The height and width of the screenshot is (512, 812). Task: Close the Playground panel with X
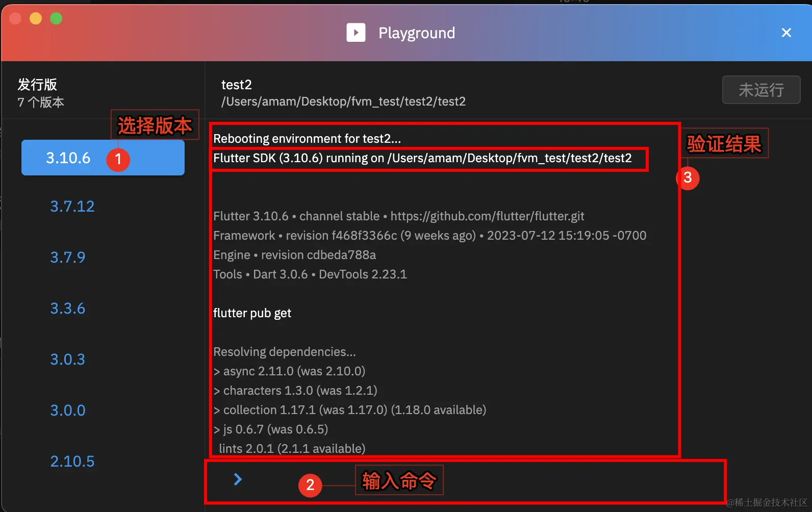[x=786, y=33]
